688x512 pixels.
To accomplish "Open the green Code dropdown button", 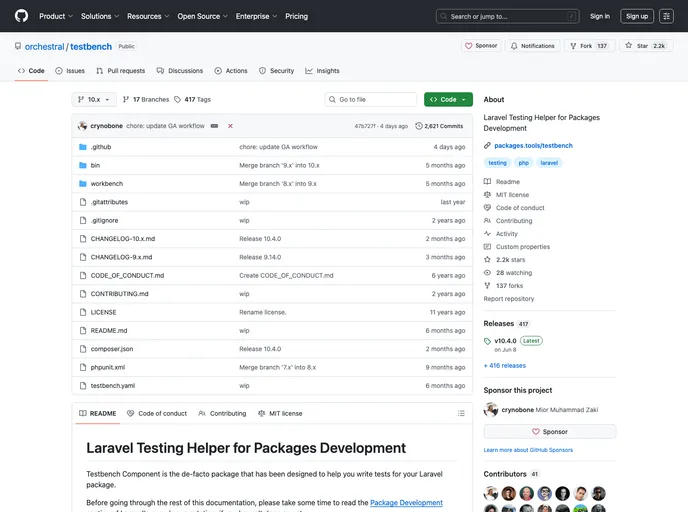I will click(448, 100).
